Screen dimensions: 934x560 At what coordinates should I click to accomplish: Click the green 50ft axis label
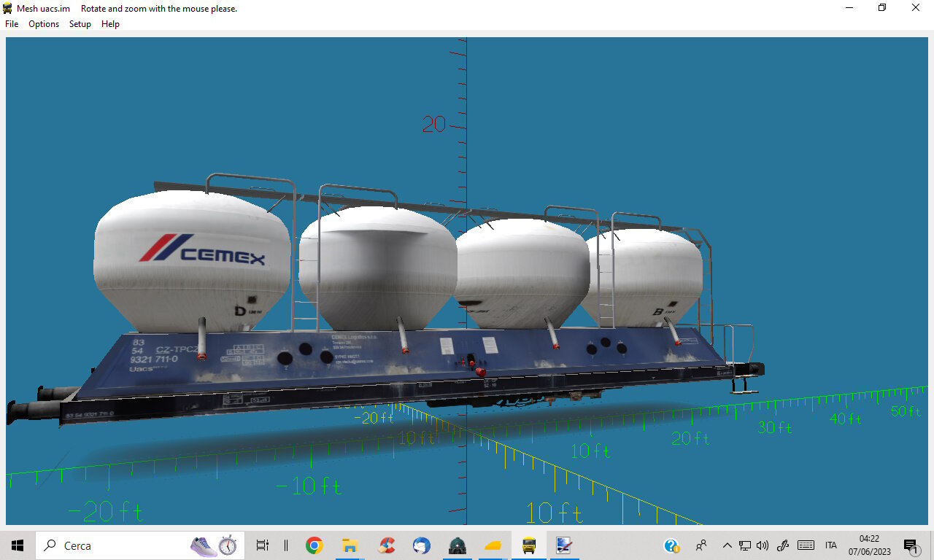point(906,411)
